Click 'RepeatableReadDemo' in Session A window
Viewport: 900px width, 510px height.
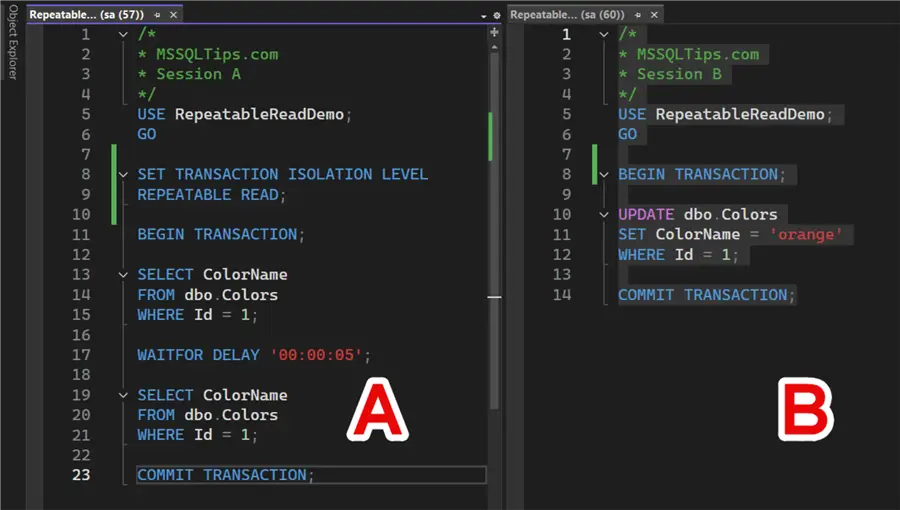259,114
